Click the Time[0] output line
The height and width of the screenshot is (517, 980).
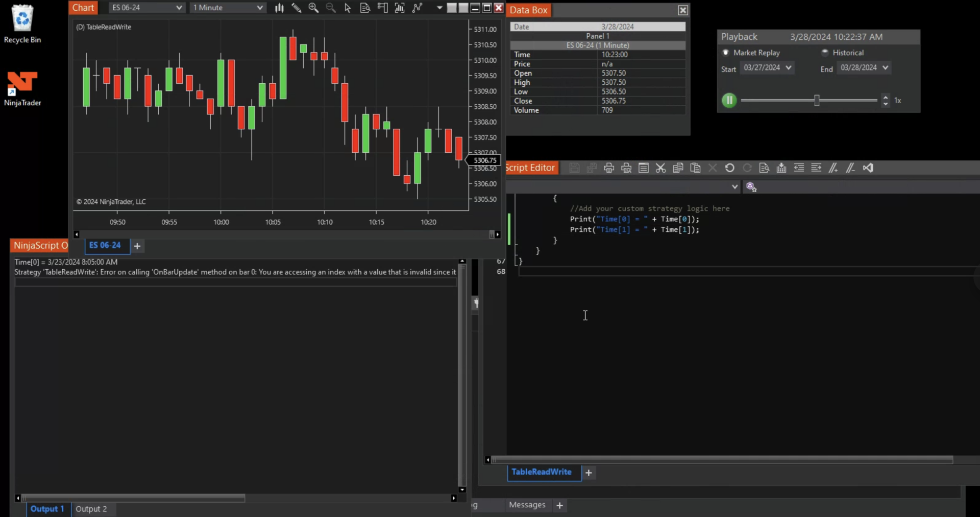pos(66,262)
